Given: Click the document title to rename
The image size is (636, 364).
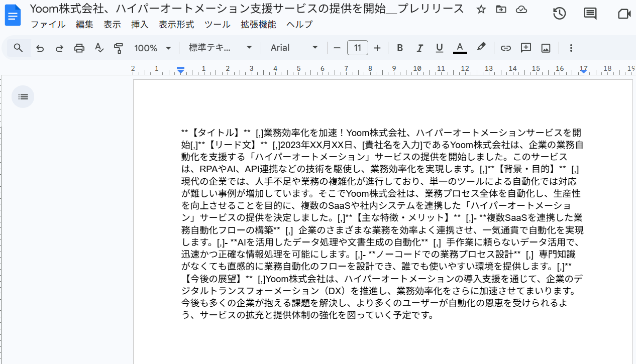Looking at the screenshot, I should [247, 9].
